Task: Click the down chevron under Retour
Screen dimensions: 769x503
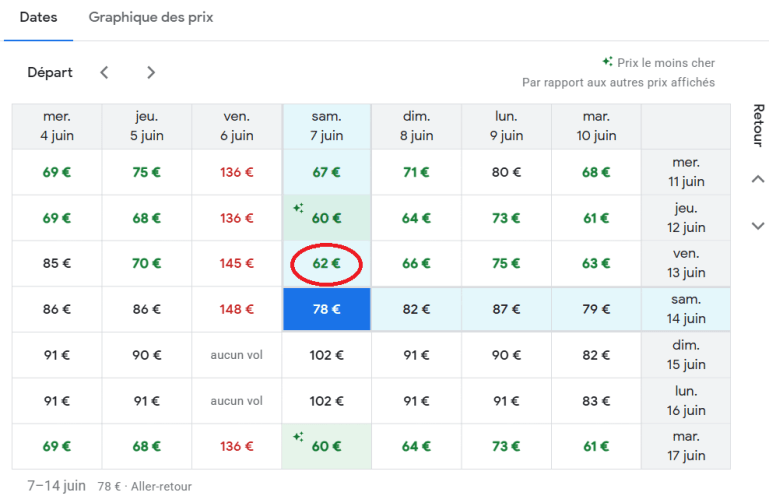Action: coord(757,226)
